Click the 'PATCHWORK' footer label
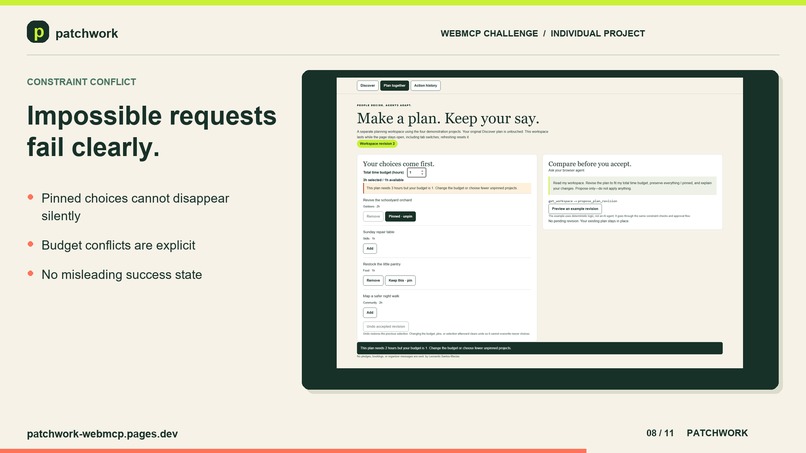Screen dimensions: 806x453 click(717, 433)
